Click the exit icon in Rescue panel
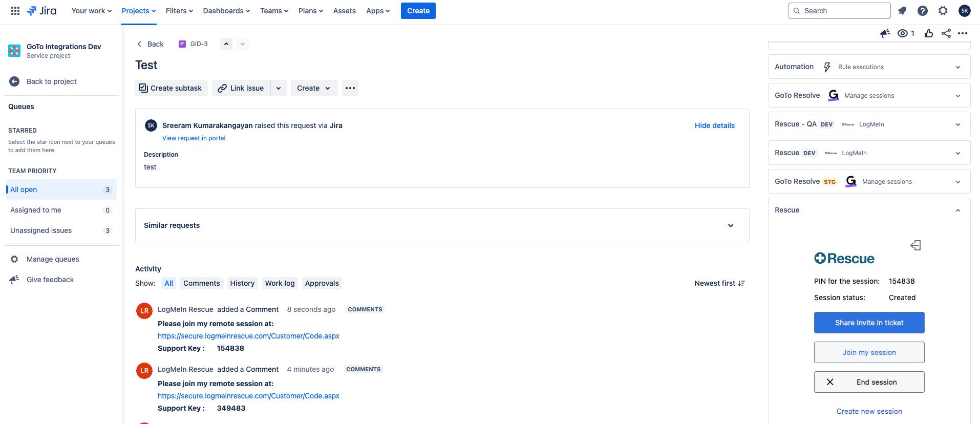This screenshot has width=980, height=424. [x=915, y=246]
